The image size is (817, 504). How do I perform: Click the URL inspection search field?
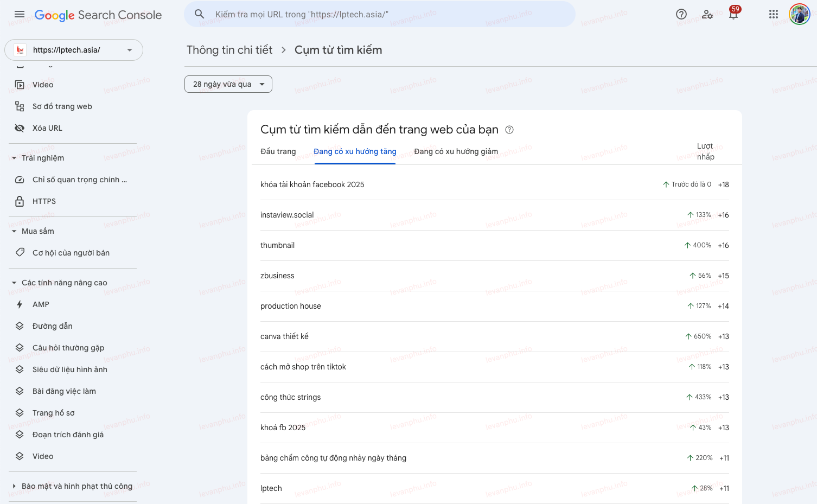tap(380, 14)
